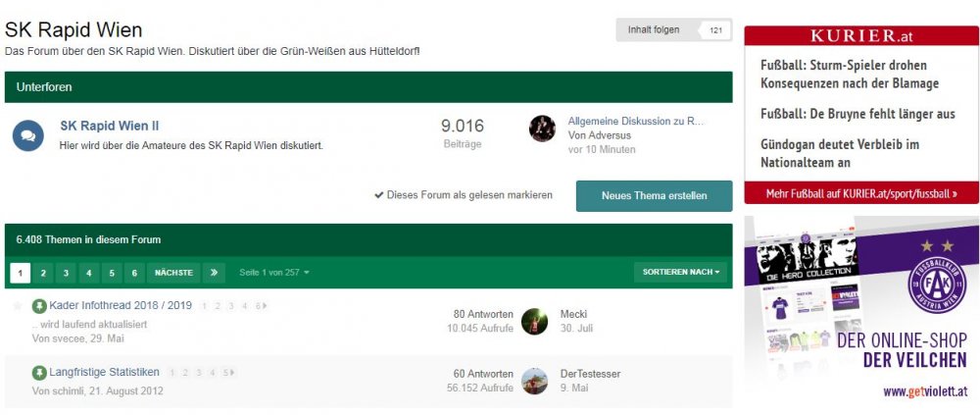980x415 pixels.
Task: Open Mecki user profile link
Action: point(573,314)
